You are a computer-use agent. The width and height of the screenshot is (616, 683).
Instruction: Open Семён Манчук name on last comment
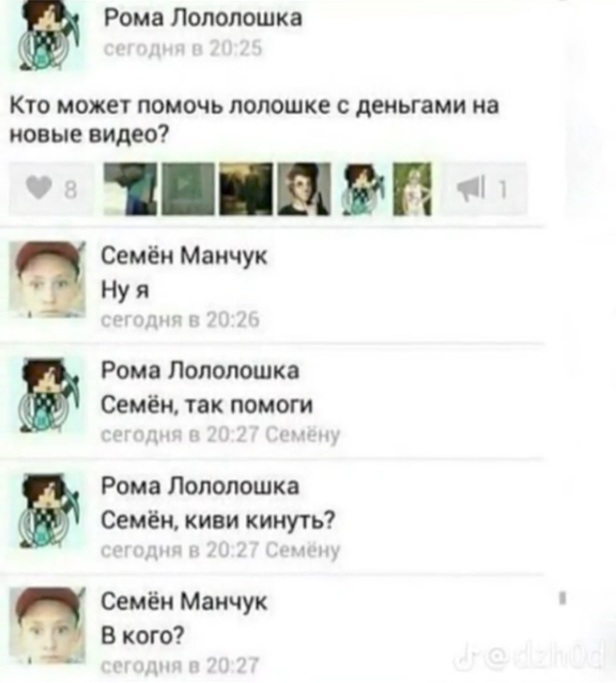pos(184,602)
